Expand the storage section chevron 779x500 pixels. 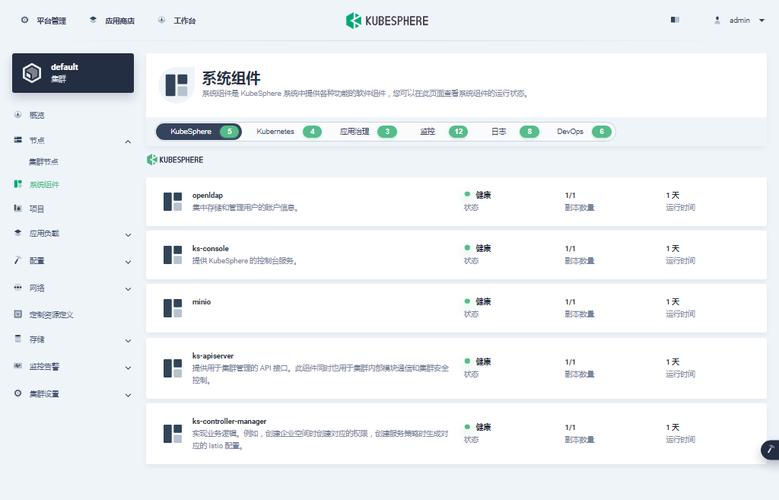[x=128, y=341]
